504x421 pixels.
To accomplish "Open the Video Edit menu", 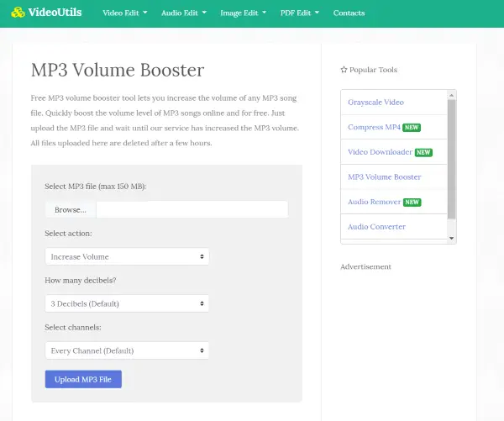I will point(124,13).
